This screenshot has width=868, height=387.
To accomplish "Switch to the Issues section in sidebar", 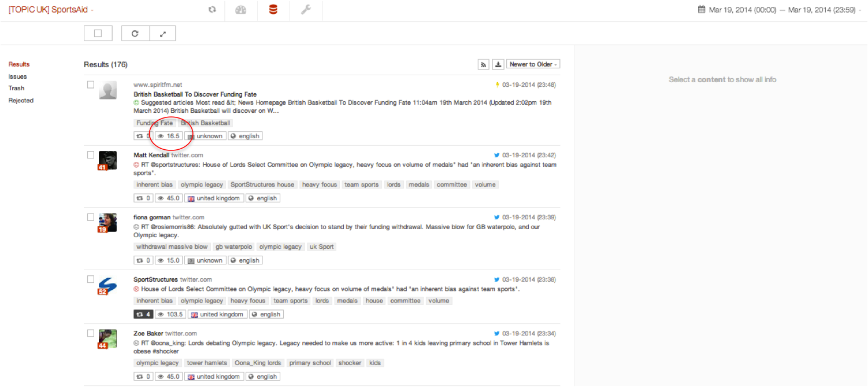I will (x=17, y=76).
